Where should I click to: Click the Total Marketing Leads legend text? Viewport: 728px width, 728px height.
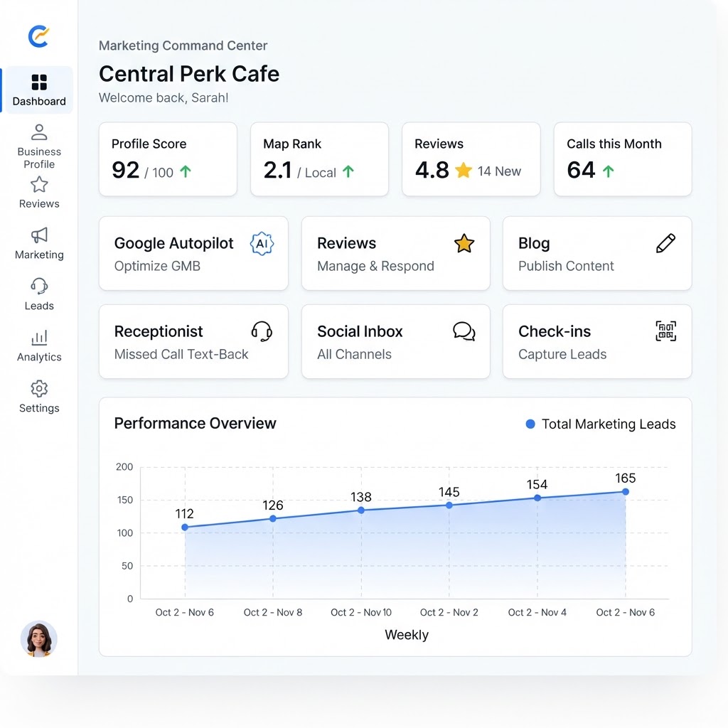point(609,424)
